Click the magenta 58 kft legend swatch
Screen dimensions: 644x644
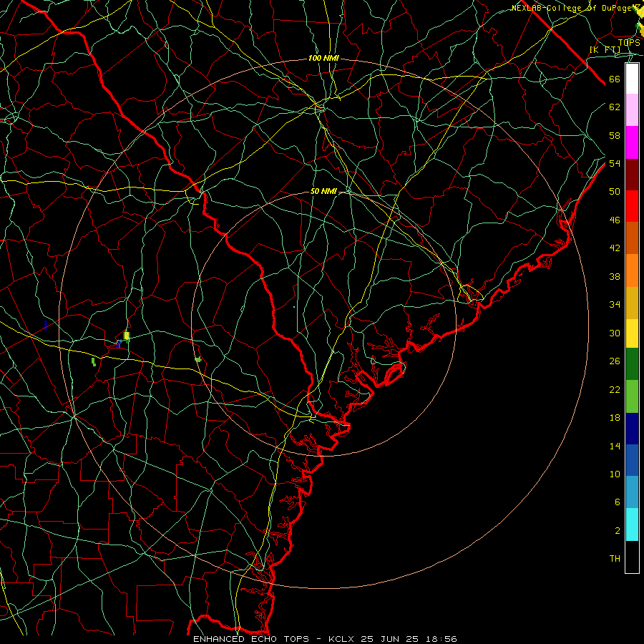pos(632,142)
